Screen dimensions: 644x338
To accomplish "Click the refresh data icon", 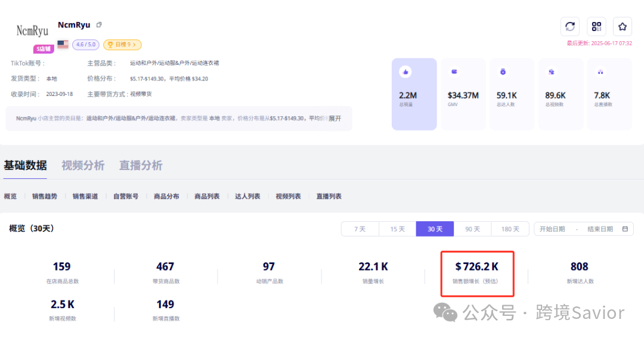I will pyautogui.click(x=570, y=27).
